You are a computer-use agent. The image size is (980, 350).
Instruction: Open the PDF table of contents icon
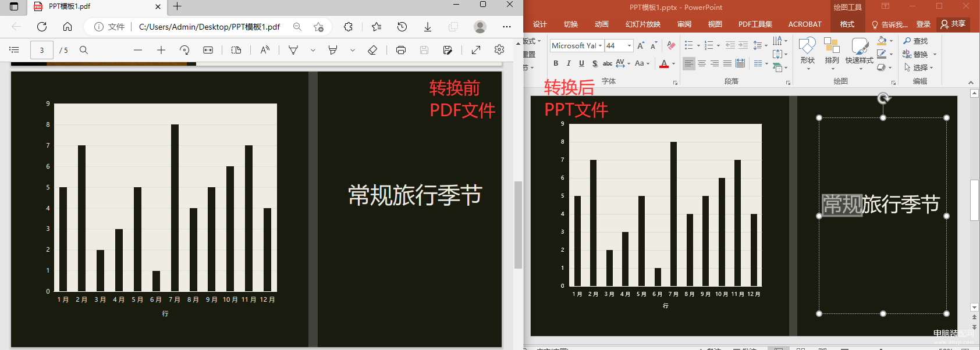(15, 50)
